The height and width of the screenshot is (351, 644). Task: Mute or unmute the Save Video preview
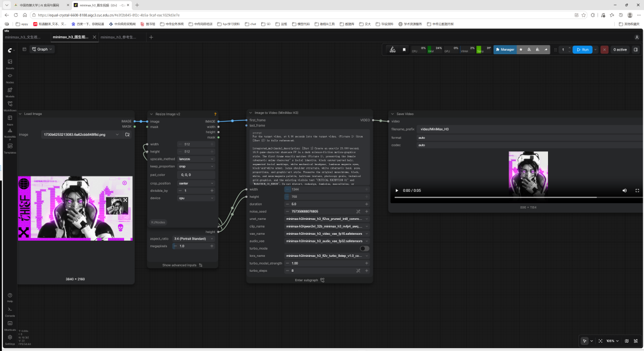pyautogui.click(x=624, y=191)
